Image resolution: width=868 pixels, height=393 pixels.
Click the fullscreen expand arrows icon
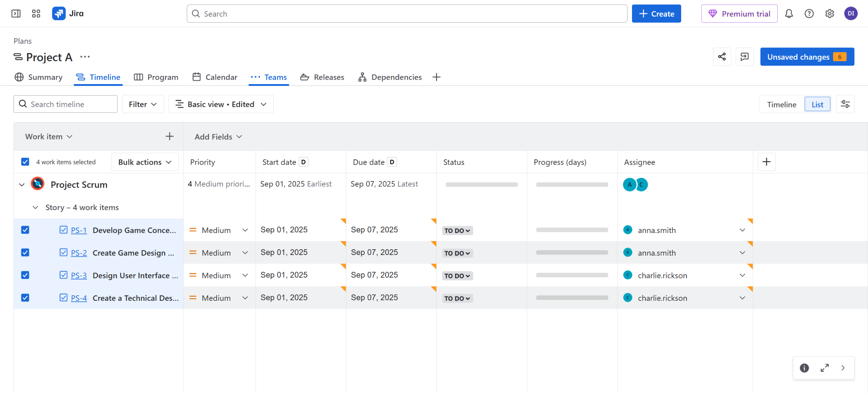coord(825,368)
